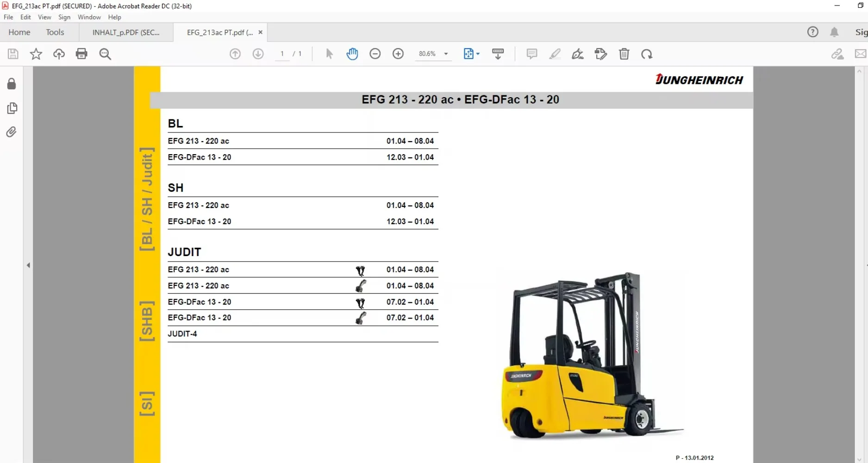Open the File menu
Screen dimensions: 868x463
[x=8, y=17]
